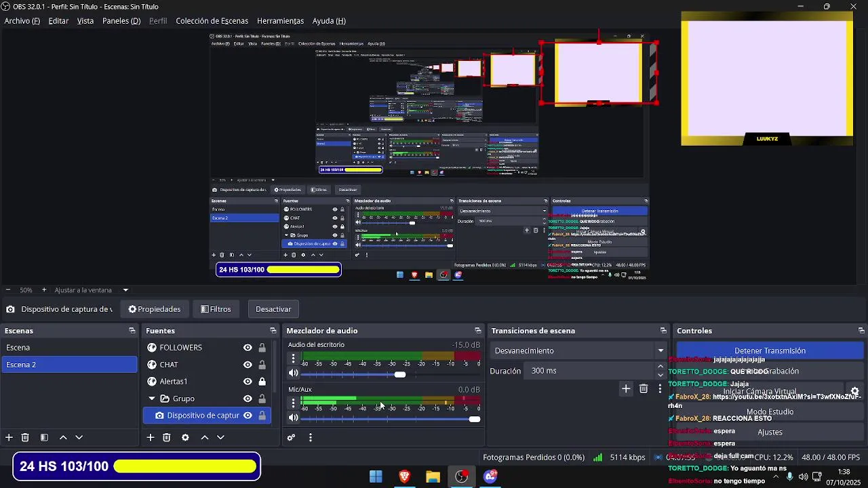This screenshot has height=488, width=868.
Task: Click the Propiedades button
Action: [155, 309]
